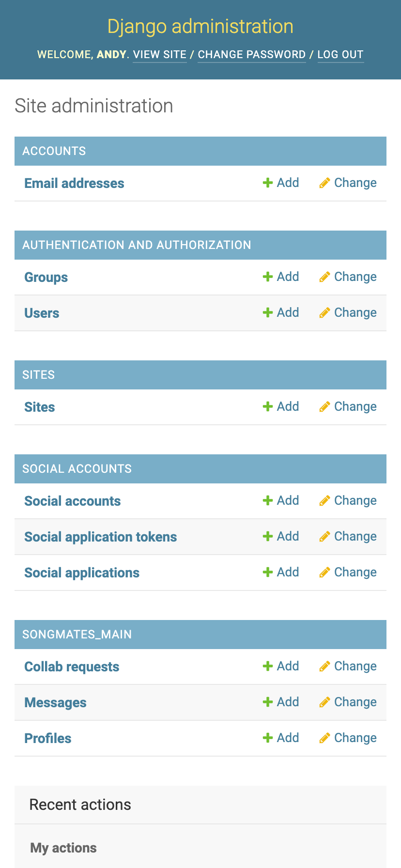
Task: Open the View Site link
Action: (160, 54)
